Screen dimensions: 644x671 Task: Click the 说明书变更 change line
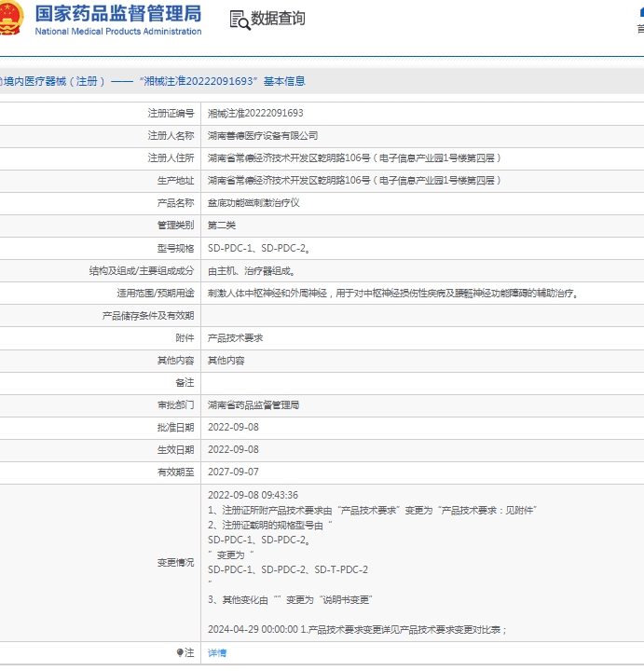pyautogui.click(x=290, y=600)
